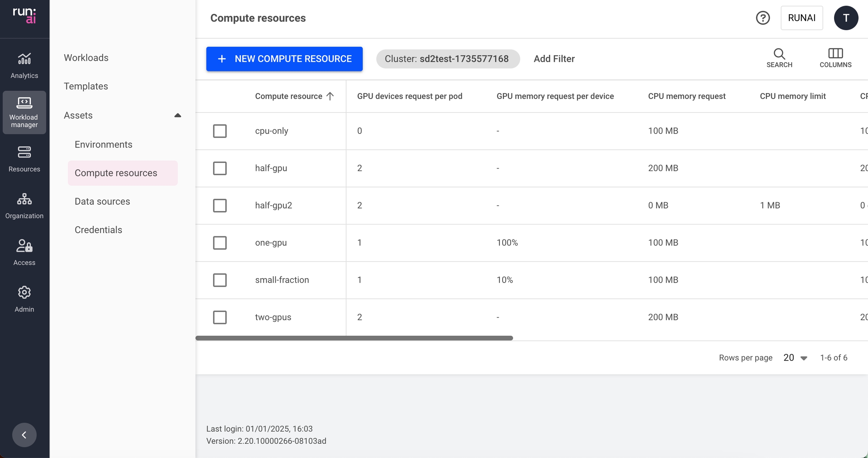Sort by Compute resource column header
868x458 pixels.
[289, 96]
